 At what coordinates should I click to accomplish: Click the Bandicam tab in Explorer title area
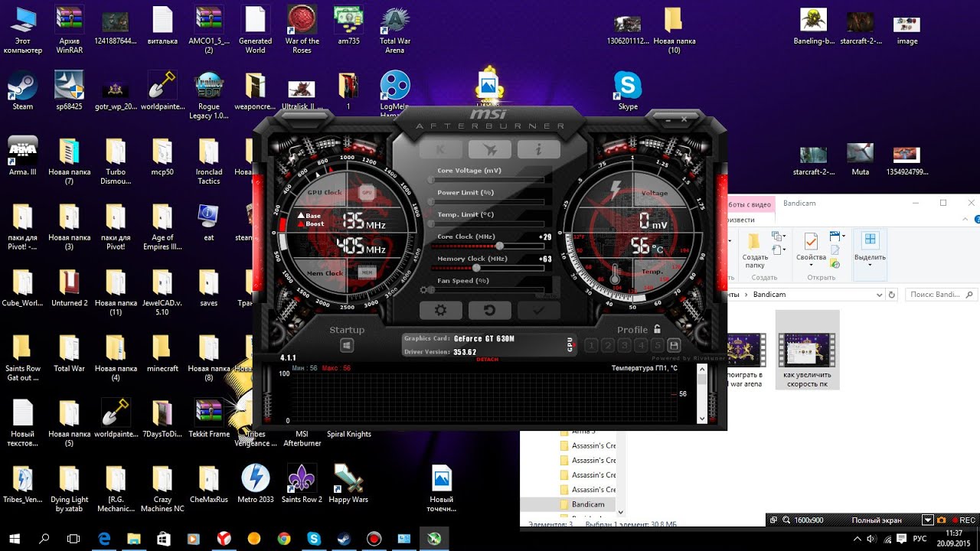click(x=801, y=204)
